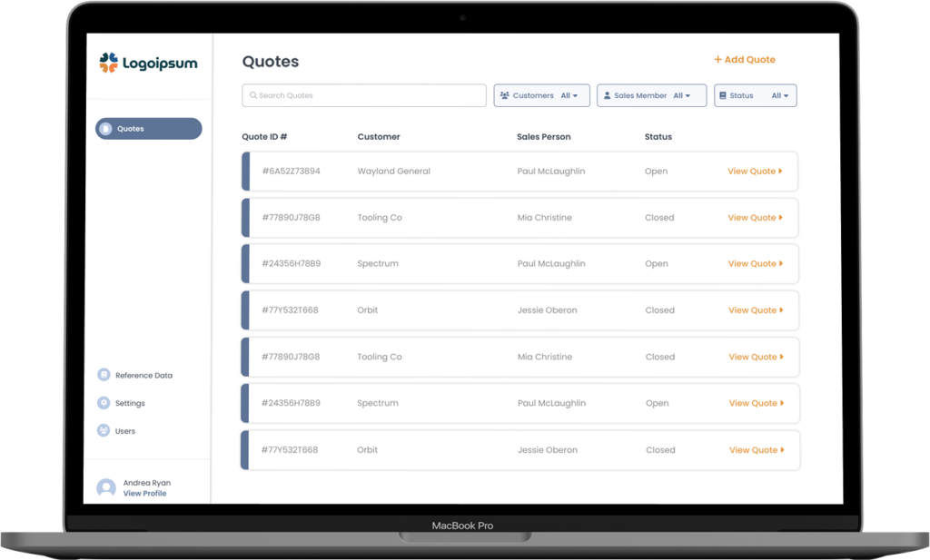
Task: Click the Customers group icon in filter
Action: click(504, 95)
